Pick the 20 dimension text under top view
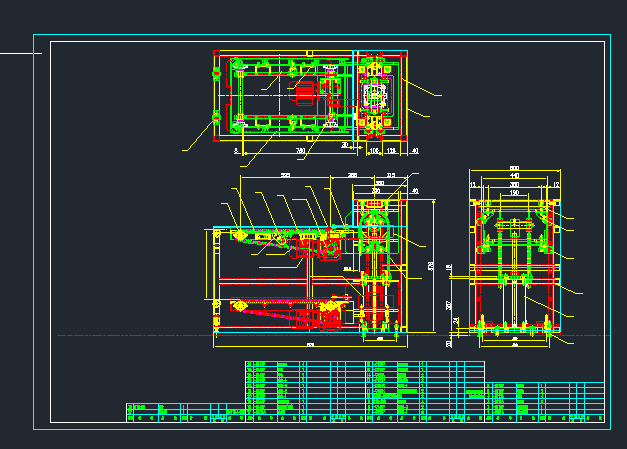The width and height of the screenshot is (627, 449). coord(345,145)
